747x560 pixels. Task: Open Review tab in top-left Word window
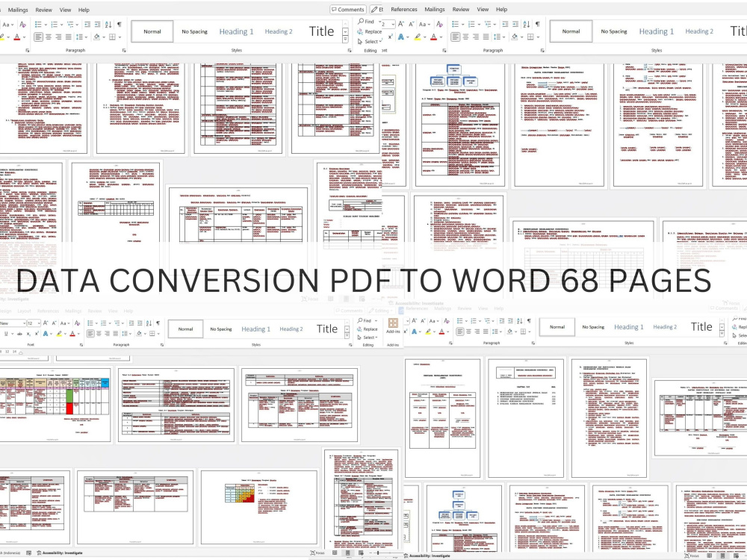tap(43, 10)
